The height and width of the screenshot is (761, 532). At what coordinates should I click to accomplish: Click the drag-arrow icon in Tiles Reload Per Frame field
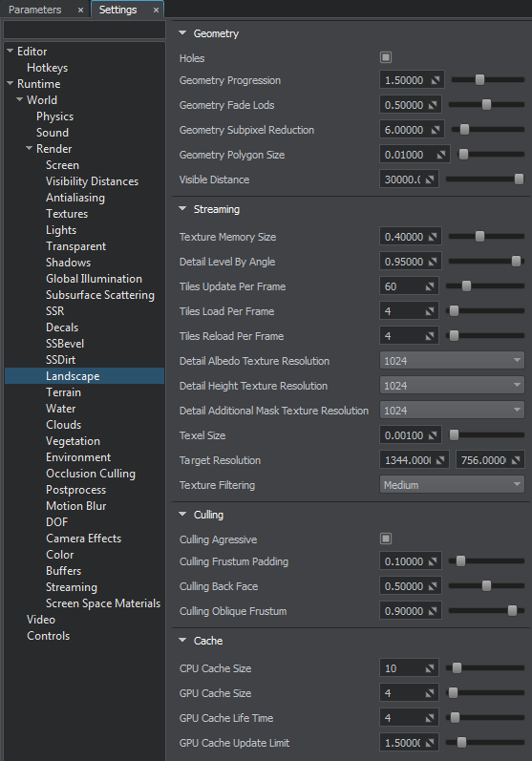[430, 336]
